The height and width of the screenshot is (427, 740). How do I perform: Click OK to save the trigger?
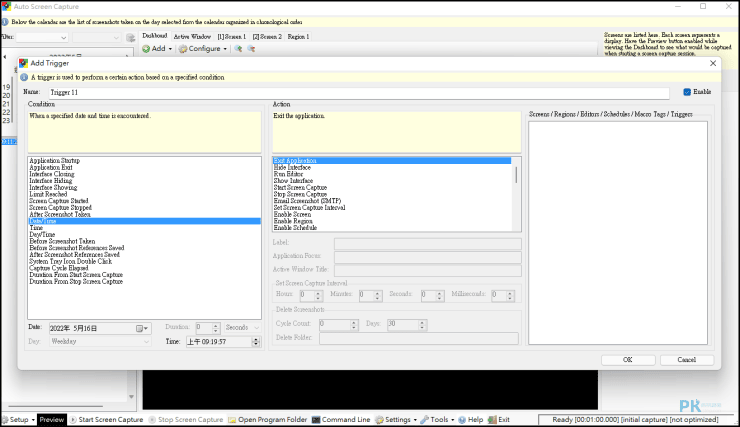628,360
